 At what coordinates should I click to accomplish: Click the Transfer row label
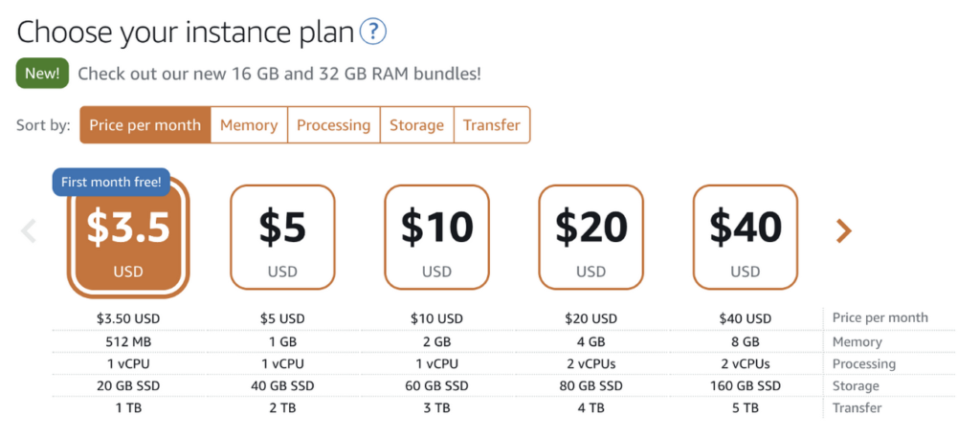tap(857, 408)
